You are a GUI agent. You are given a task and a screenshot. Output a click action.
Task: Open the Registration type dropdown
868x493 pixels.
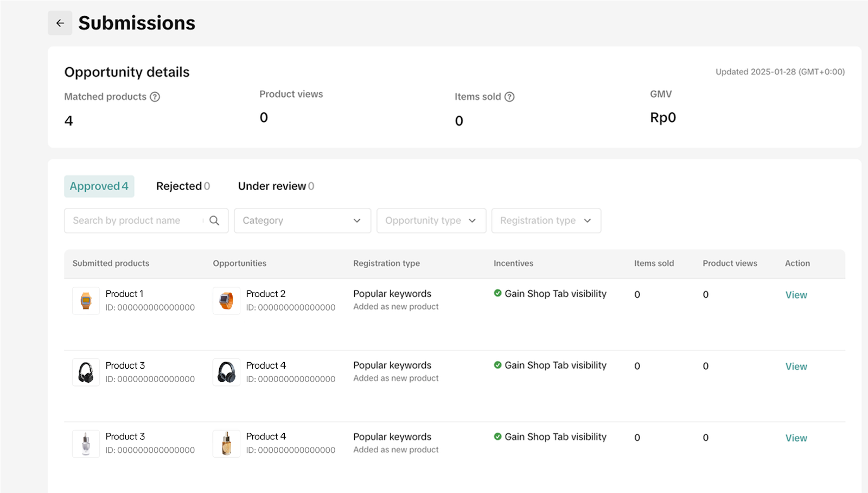[546, 220]
